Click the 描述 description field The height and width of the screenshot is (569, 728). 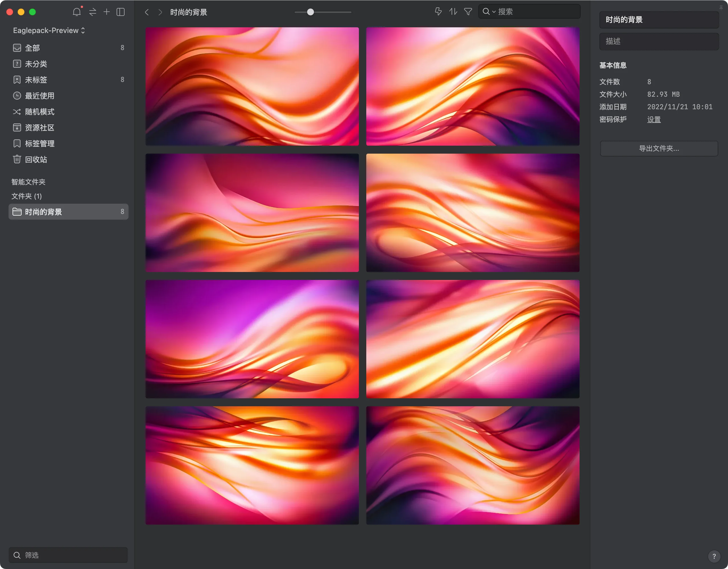point(659,41)
